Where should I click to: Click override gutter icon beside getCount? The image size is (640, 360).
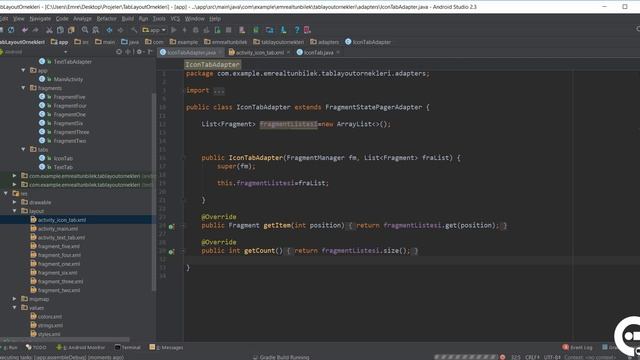pos(171,251)
